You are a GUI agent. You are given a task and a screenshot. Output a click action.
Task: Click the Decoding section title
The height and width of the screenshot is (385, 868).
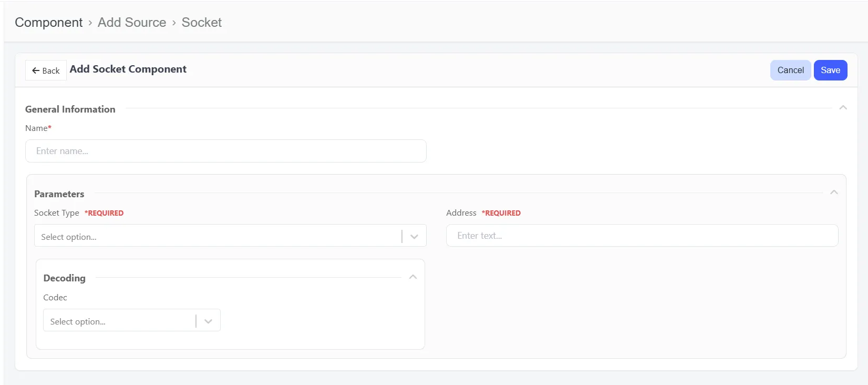[65, 278]
